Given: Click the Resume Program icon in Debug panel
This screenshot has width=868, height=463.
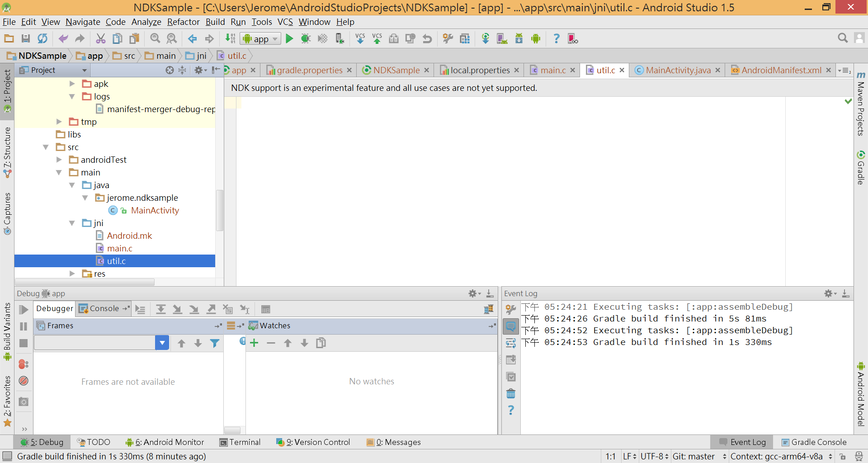Looking at the screenshot, I should tap(24, 310).
